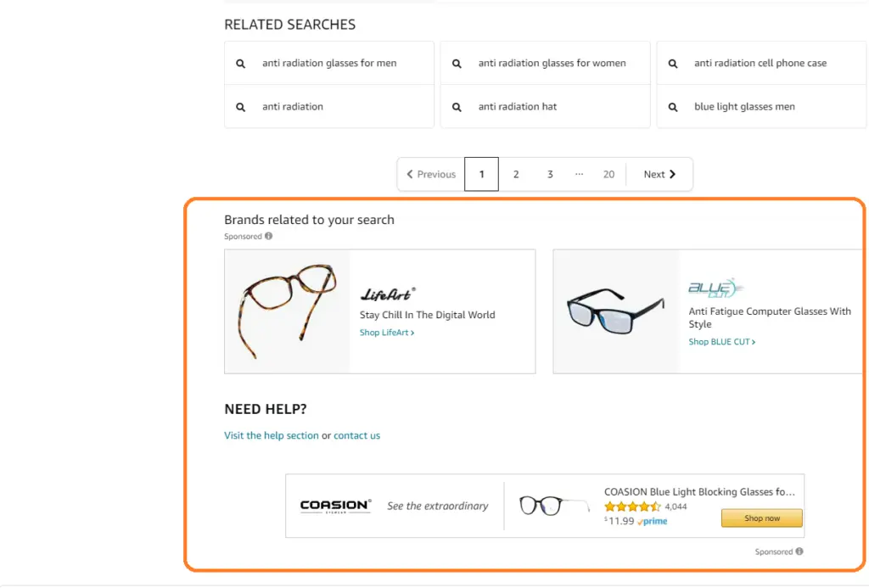Follow the Shop LifeArt link
Image resolution: width=869 pixels, height=588 pixels.
pos(387,333)
